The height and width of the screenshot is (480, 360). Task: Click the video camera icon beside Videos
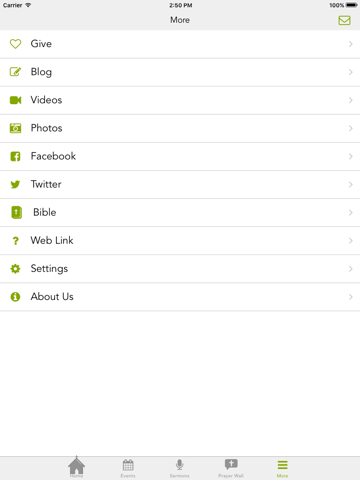[x=15, y=100]
